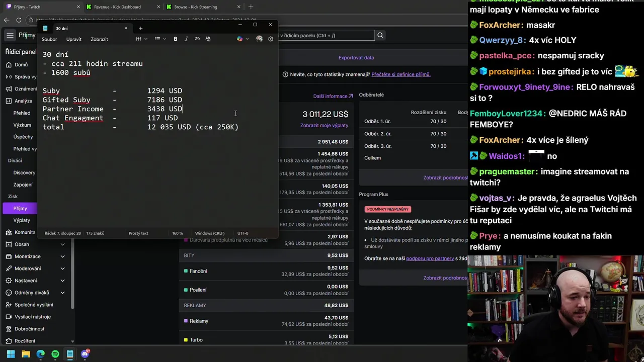Toggle italic formatting in Notepad
The height and width of the screenshot is (362, 644).
pyautogui.click(x=186, y=39)
